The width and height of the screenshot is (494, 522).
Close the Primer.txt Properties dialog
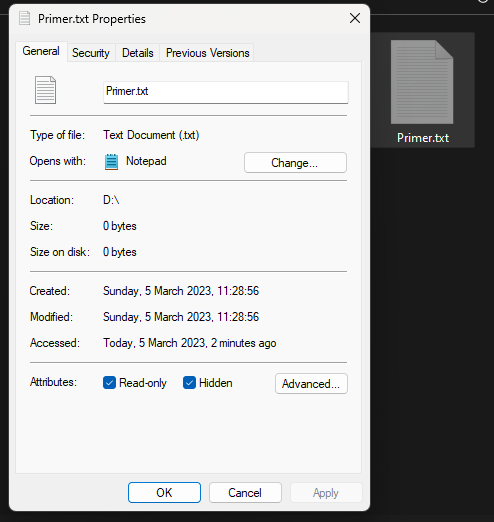355,18
